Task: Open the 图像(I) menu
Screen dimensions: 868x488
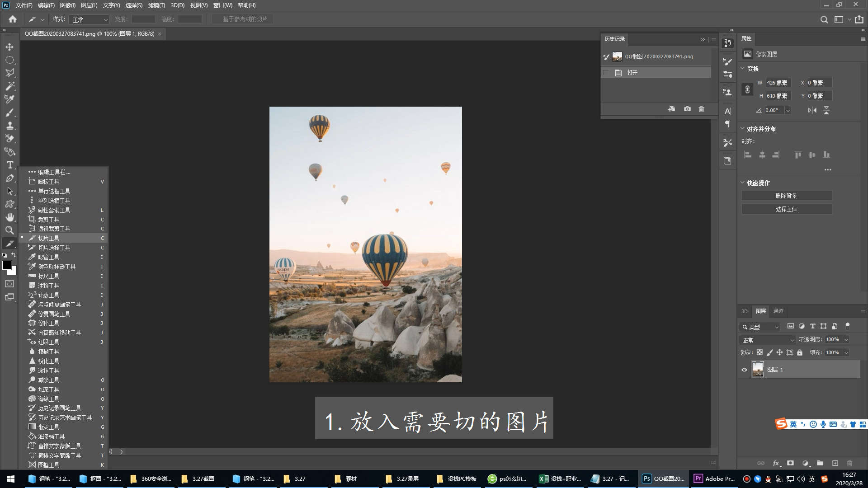Action: [x=67, y=5]
